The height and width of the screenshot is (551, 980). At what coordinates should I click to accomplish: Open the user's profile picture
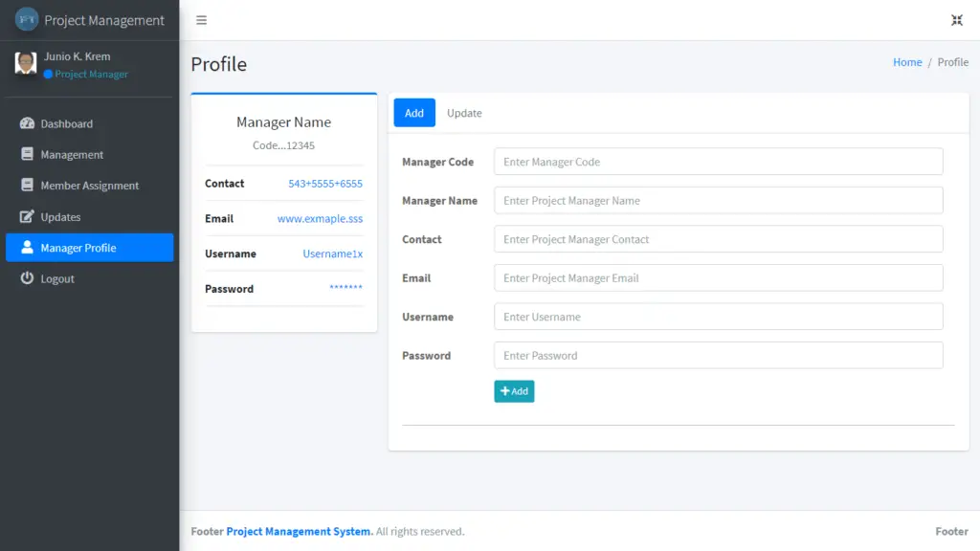(x=25, y=63)
